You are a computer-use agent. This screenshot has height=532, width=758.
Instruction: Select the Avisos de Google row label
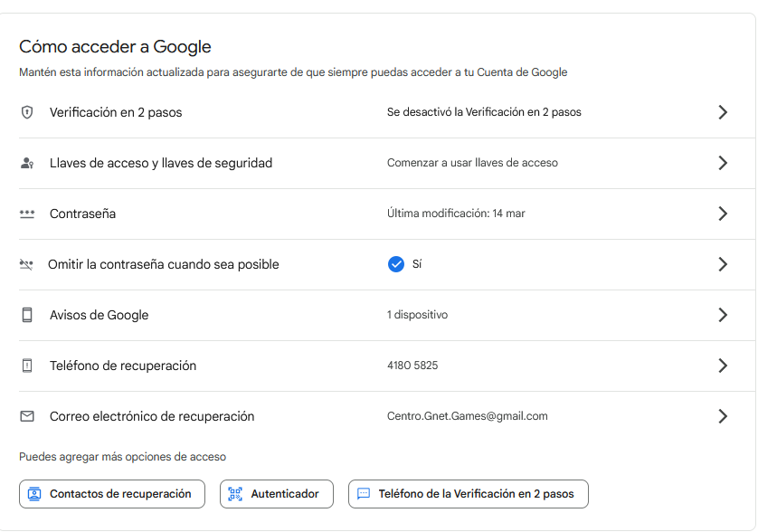coord(99,315)
